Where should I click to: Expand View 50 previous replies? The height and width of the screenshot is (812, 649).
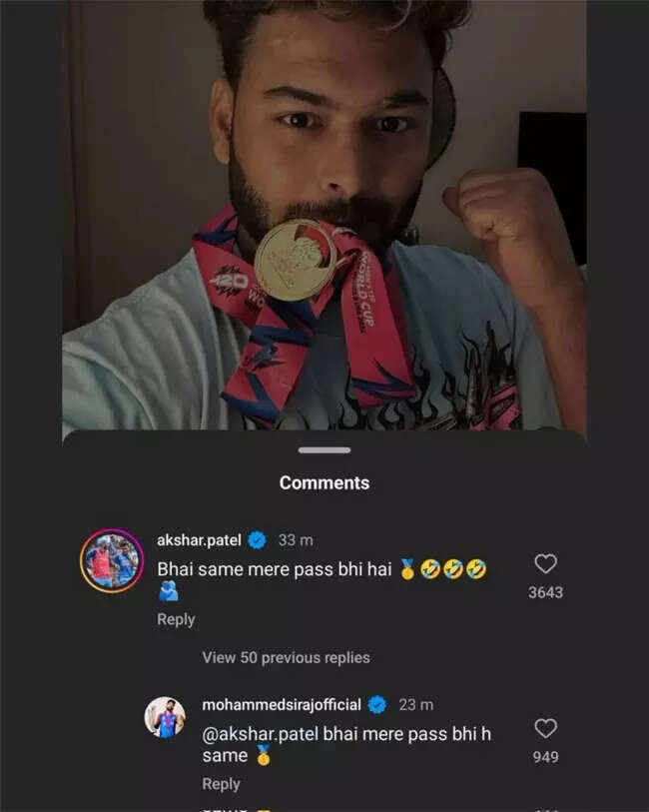[x=286, y=657]
